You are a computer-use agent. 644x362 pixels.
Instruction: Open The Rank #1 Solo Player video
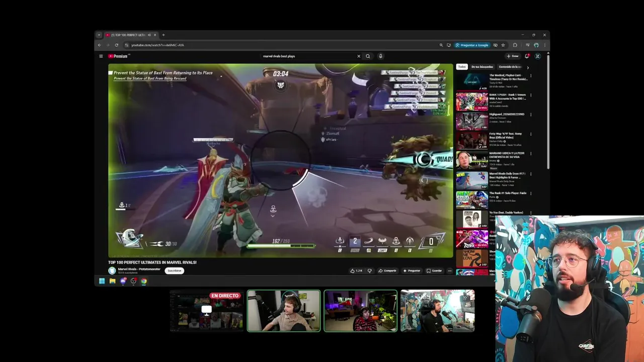472,200
